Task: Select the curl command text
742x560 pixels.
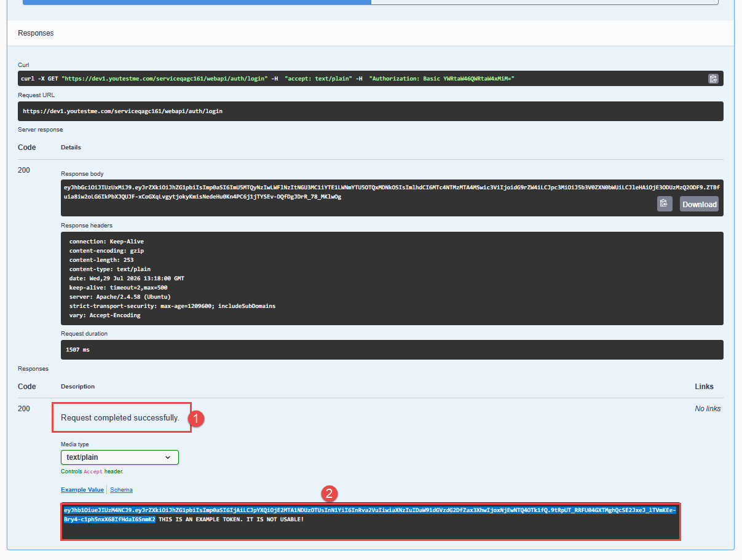Action: click(267, 79)
